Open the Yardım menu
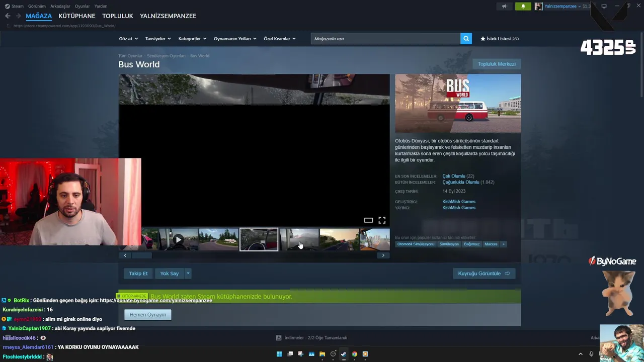This screenshot has width=644, height=362. click(x=101, y=7)
